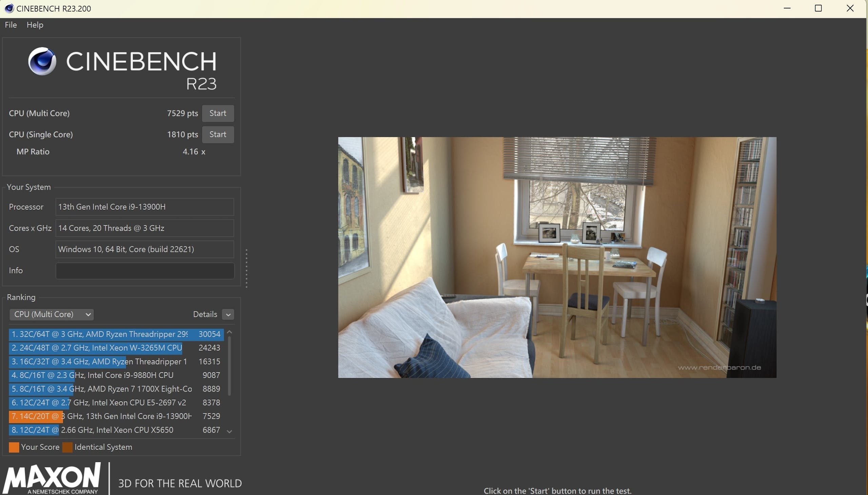Viewport: 868px width, 495px height.
Task: Click the 1810 pts single core score
Action: (182, 135)
